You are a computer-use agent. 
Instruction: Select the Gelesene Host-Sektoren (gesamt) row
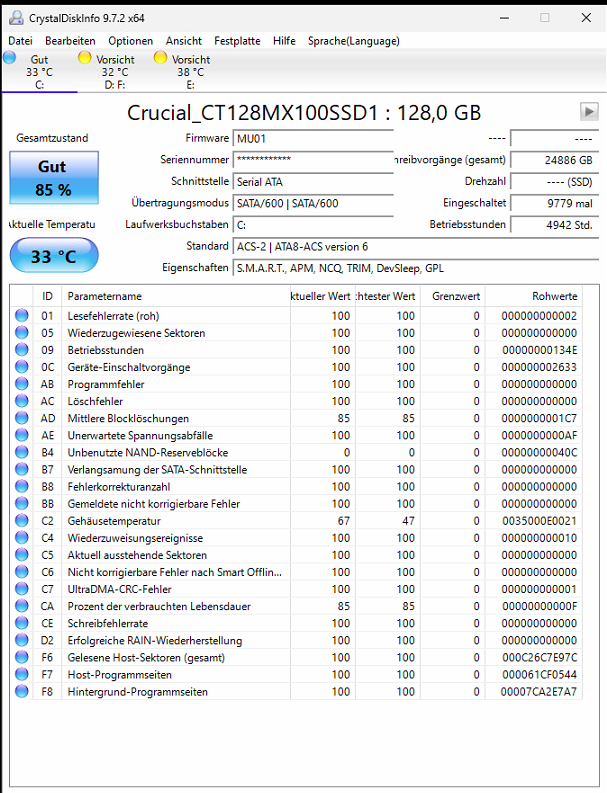coord(296,657)
